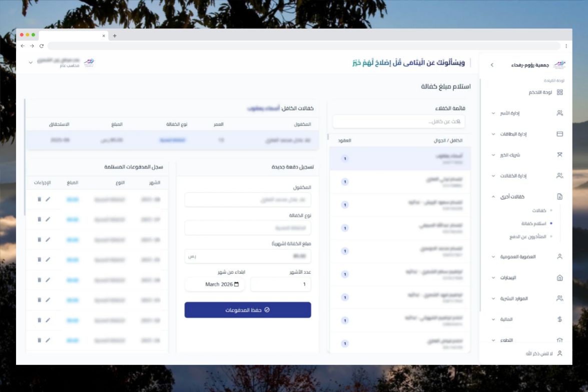Click the جمعية رؤوم-رفحاء title
This screenshot has height=392, width=588.
(x=530, y=65)
